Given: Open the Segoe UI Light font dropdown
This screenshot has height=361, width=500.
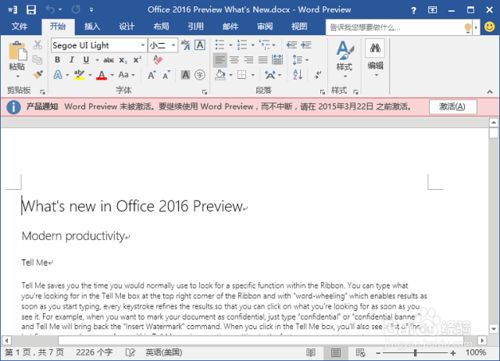Looking at the screenshot, I should pyautogui.click(x=143, y=45).
